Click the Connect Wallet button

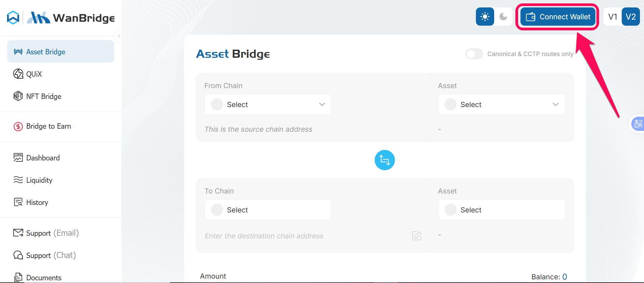tap(557, 17)
